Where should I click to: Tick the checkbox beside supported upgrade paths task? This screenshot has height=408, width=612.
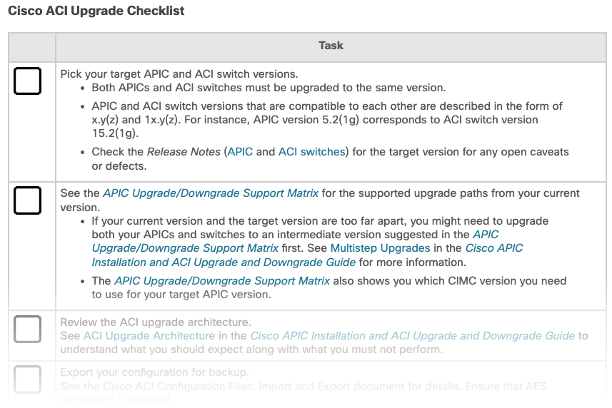pyautogui.click(x=27, y=201)
